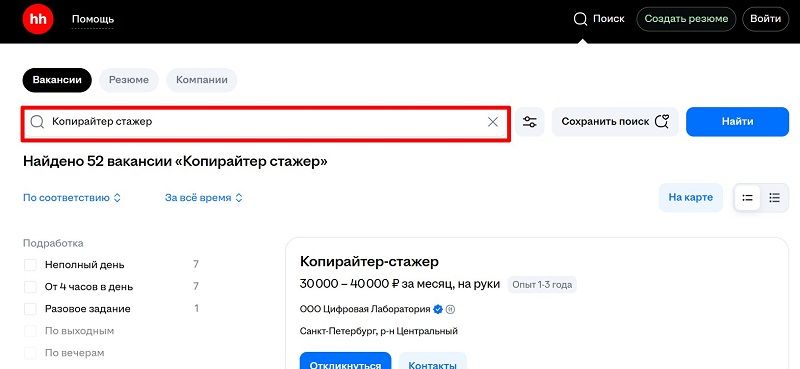Screen dimensions: 800x369
Task: Click the Войти button
Action: 765,19
